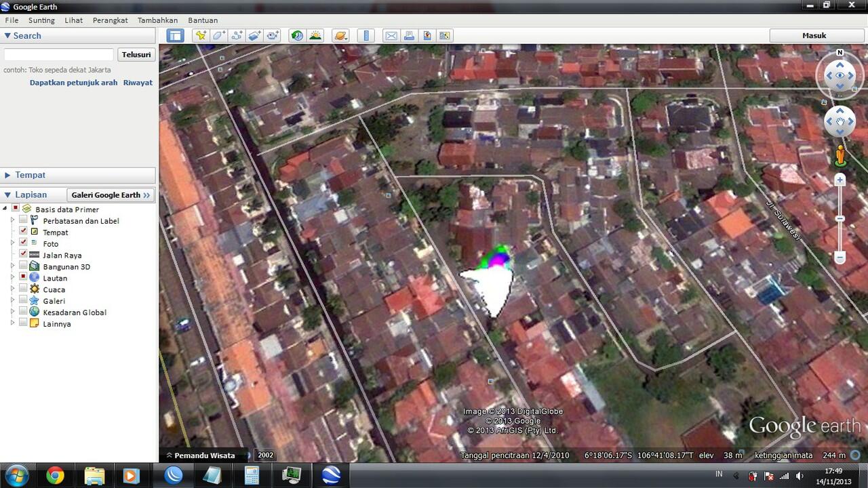Click the N north marker on compass
The width and height of the screenshot is (868, 488).
pyautogui.click(x=840, y=52)
